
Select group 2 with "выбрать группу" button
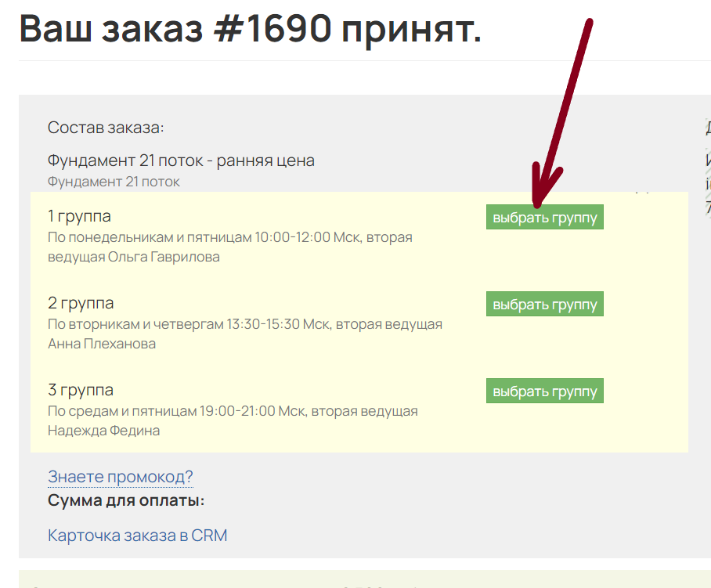click(544, 305)
